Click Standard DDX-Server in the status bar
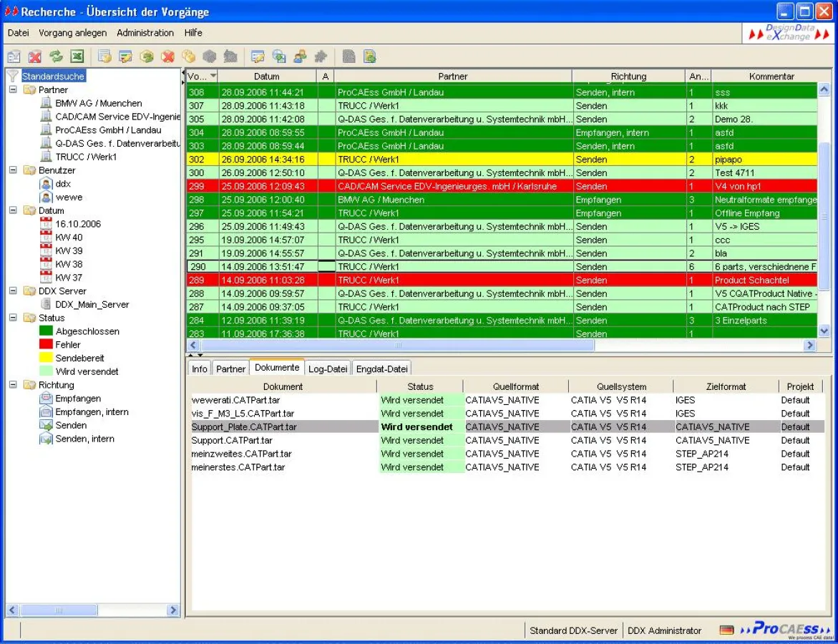 click(573, 630)
